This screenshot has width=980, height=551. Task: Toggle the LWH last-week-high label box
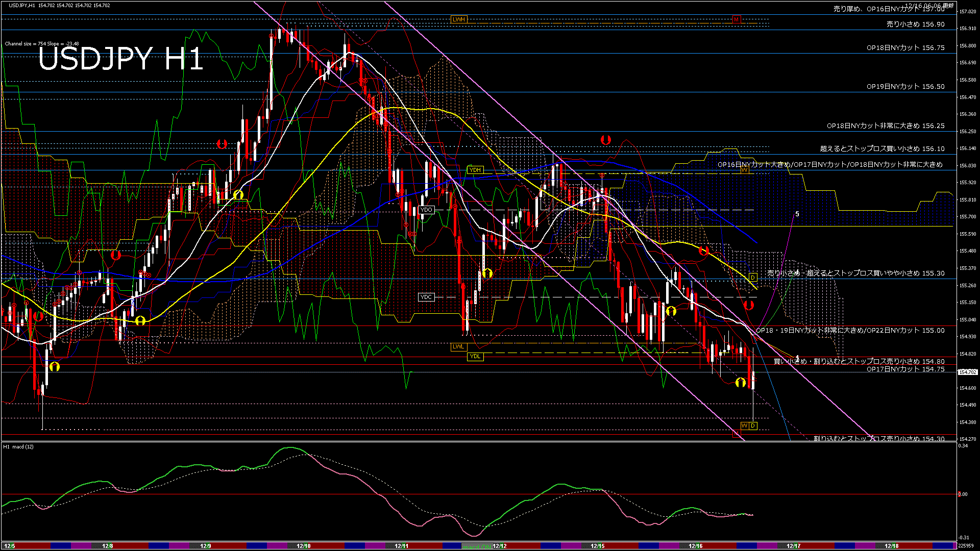coord(458,19)
